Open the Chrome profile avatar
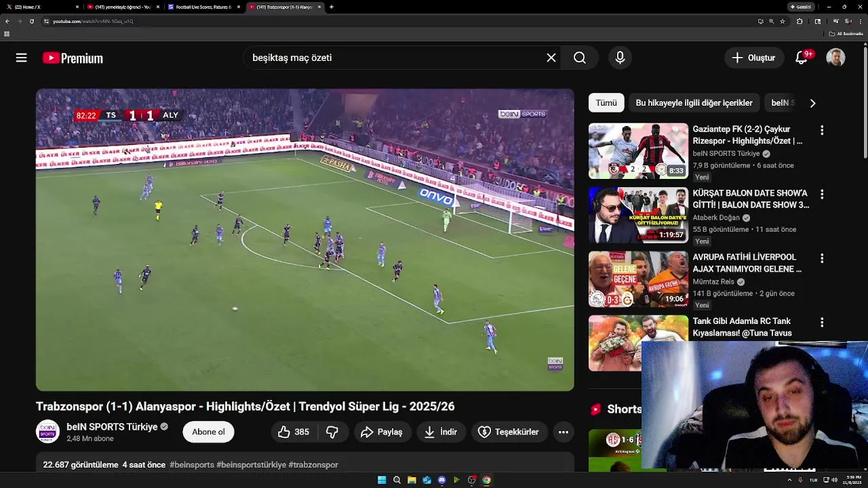The width and height of the screenshot is (868, 488). tap(848, 21)
